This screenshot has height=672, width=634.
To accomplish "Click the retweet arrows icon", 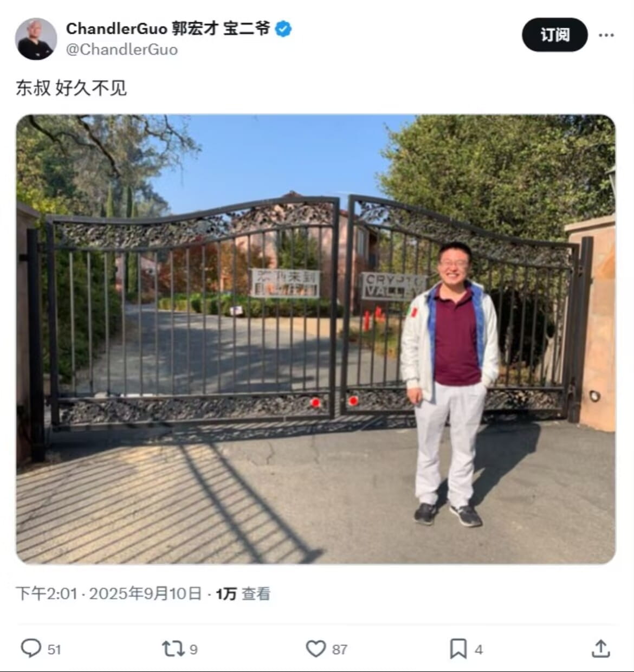I will [173, 649].
